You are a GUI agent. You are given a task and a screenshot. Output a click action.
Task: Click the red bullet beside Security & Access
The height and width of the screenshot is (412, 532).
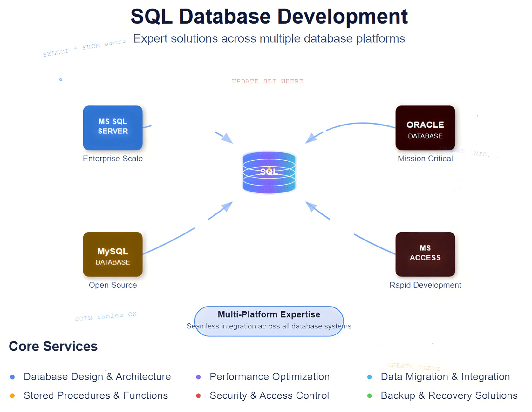pyautogui.click(x=198, y=396)
